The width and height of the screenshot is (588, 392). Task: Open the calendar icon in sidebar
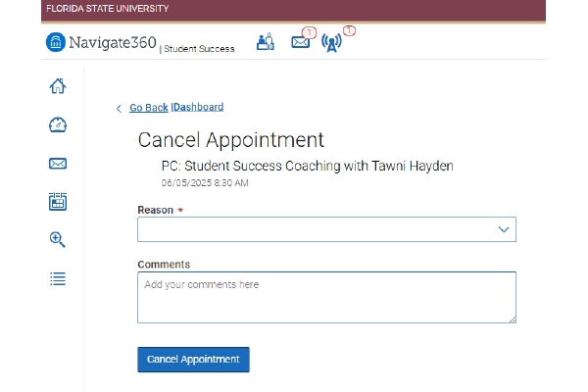coord(58,201)
